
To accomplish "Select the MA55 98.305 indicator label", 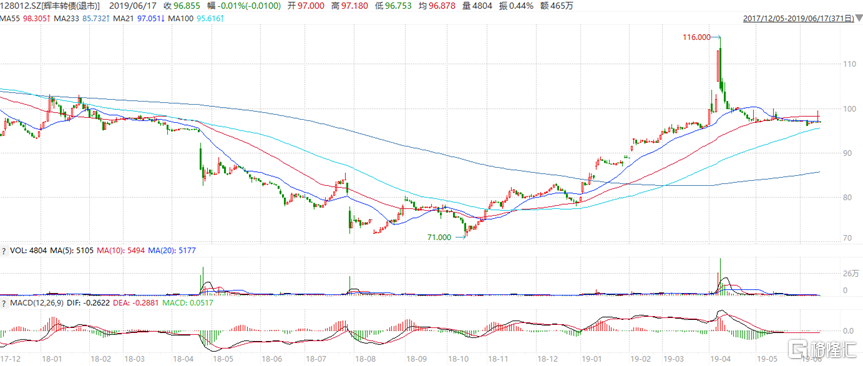I will click(x=26, y=18).
